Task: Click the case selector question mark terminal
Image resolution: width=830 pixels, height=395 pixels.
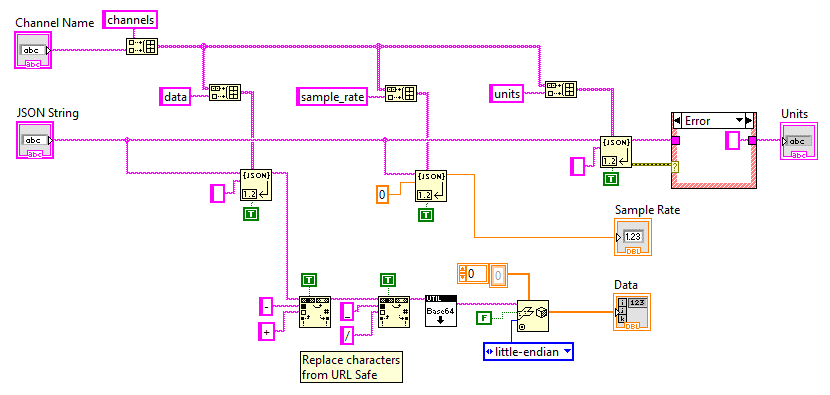Action: pyautogui.click(x=675, y=167)
